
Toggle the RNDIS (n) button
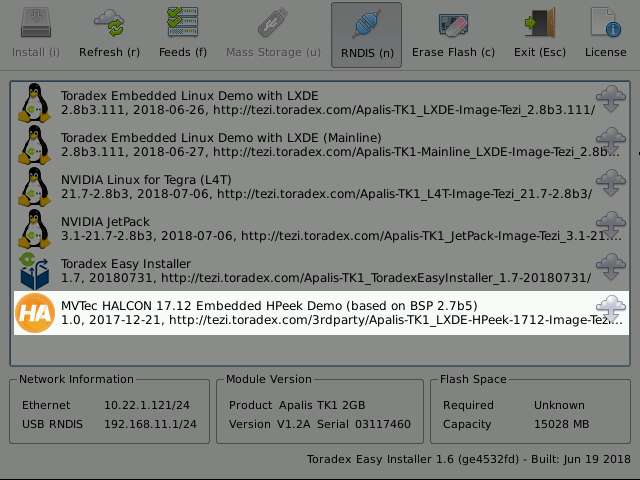(x=367, y=35)
